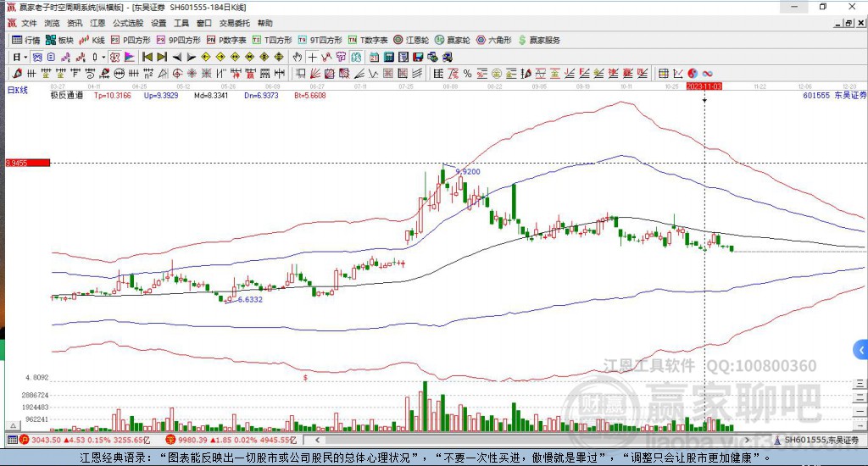Jump to first bar icon
The image size is (868, 466).
tap(147, 57)
